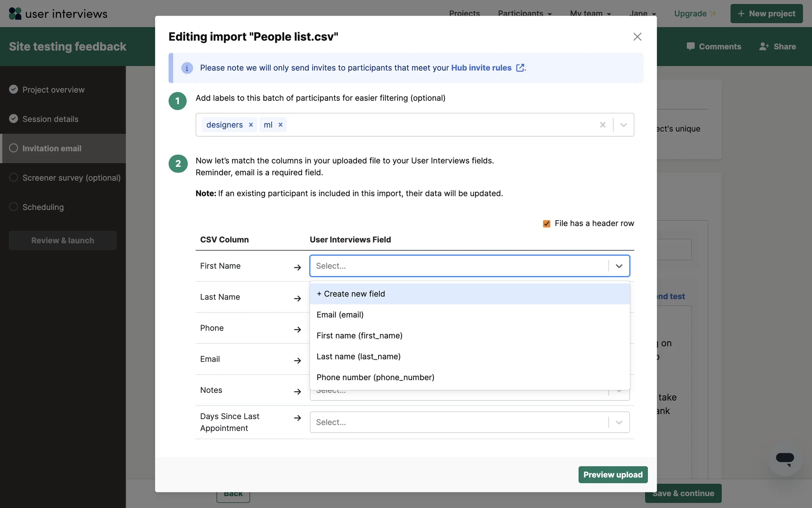Collapse the First Name field dropdown chevron
812x508 pixels.
(x=619, y=266)
